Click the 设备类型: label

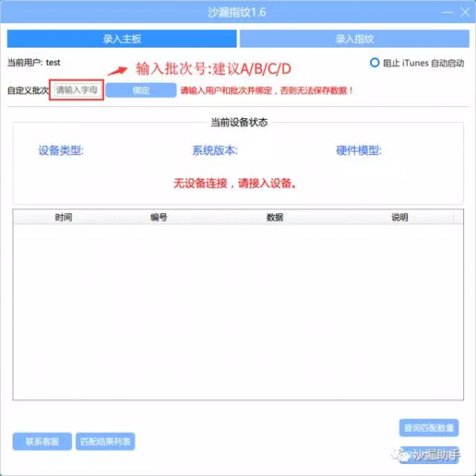61,150
